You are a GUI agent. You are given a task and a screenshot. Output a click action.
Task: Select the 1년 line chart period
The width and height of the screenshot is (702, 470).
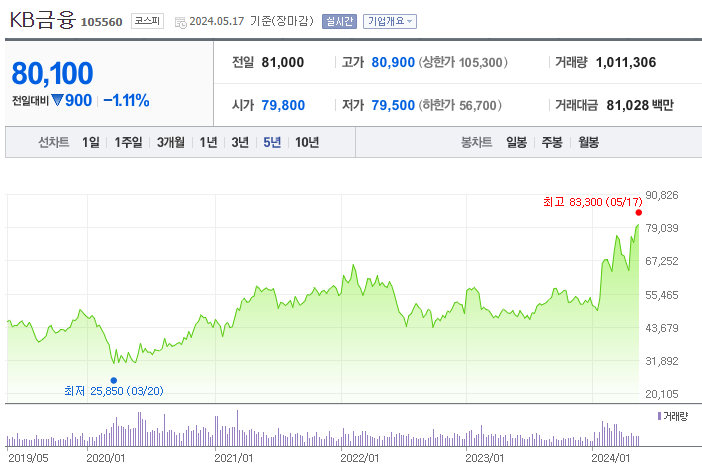(x=208, y=142)
